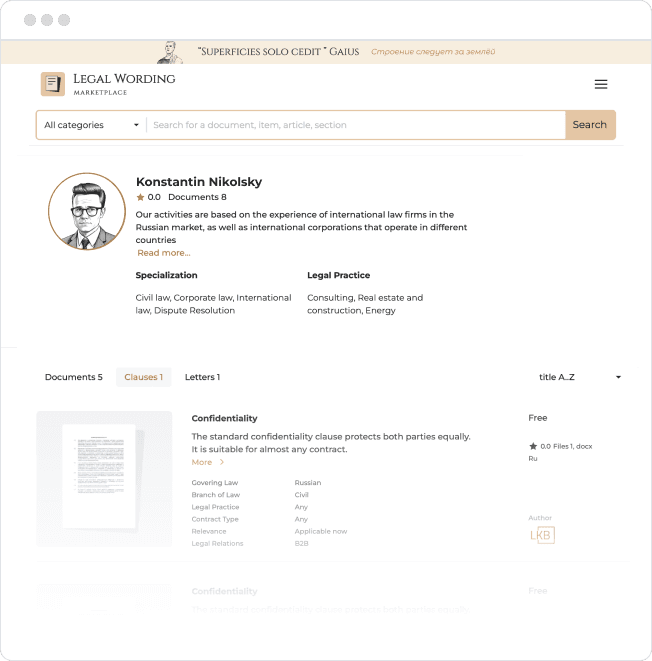Expand bio with Read more link
Image resolution: width=652 pixels, height=661 pixels.
pos(163,253)
